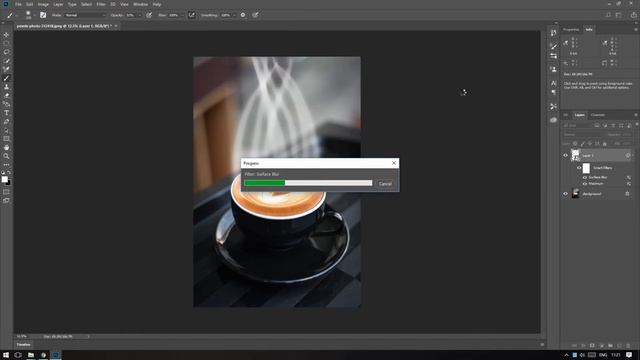
Task: Open the brush Mode dropdown
Action: (x=85, y=15)
